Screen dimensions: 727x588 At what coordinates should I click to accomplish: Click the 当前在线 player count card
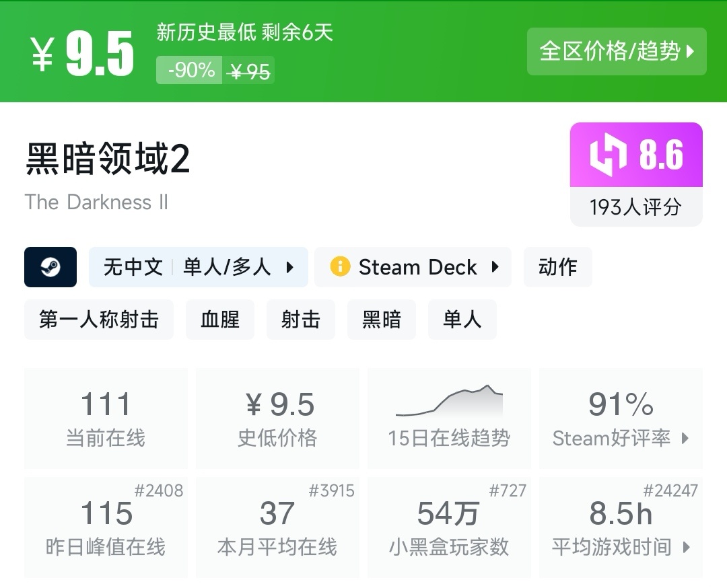(106, 417)
